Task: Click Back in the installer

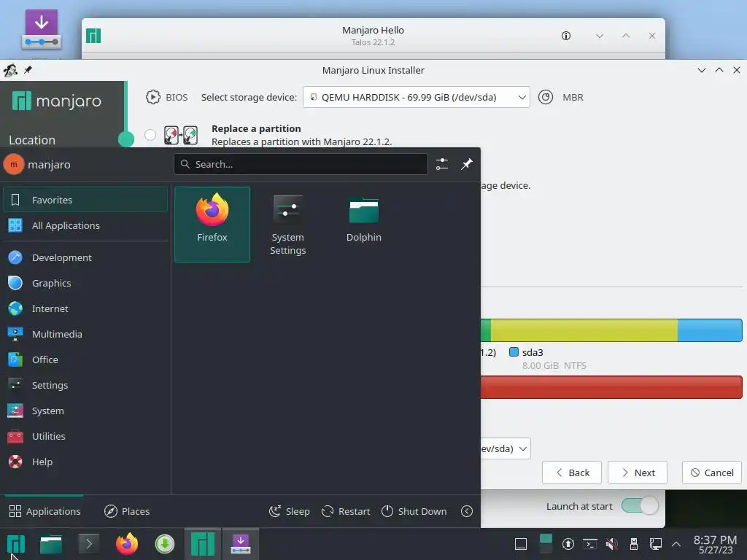Action: (572, 472)
